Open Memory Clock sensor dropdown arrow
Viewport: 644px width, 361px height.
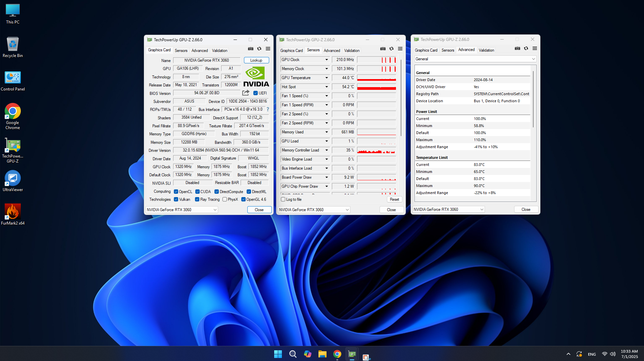coord(326,69)
